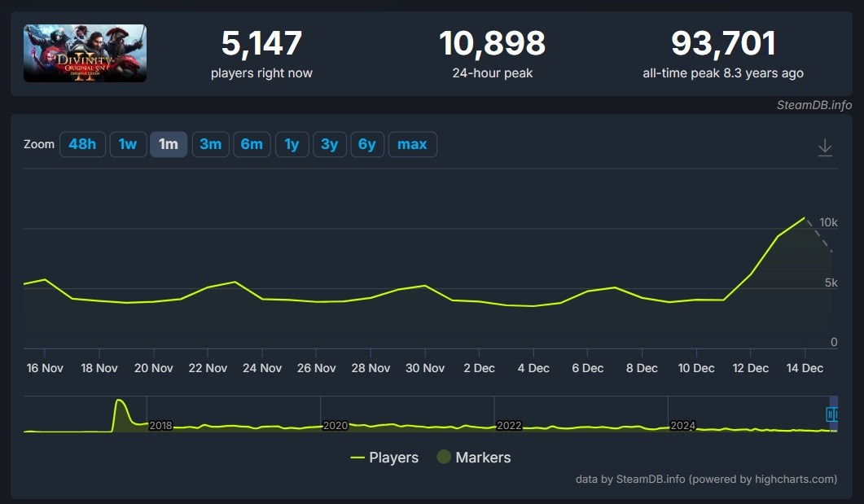This screenshot has width=864, height=504.
Task: Click the 14 Dec peak point on chart
Action: (x=805, y=217)
